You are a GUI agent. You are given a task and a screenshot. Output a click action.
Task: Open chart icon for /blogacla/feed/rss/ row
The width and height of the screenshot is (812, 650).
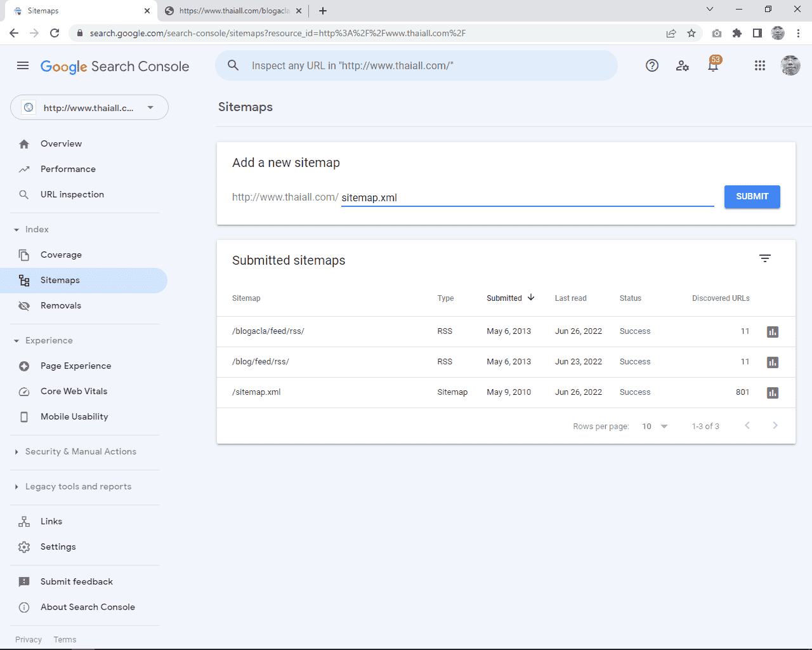tap(772, 332)
